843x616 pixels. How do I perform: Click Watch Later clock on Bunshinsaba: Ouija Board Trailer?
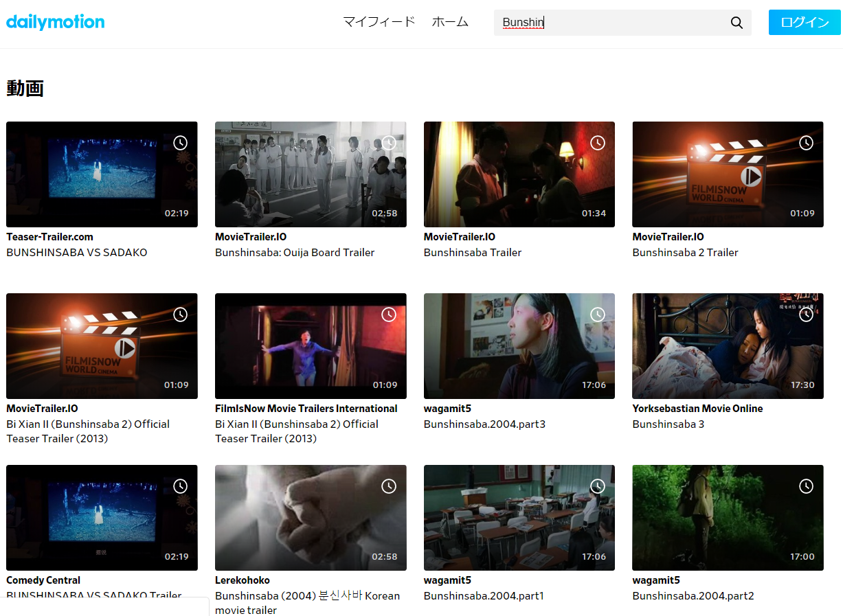pyautogui.click(x=389, y=143)
